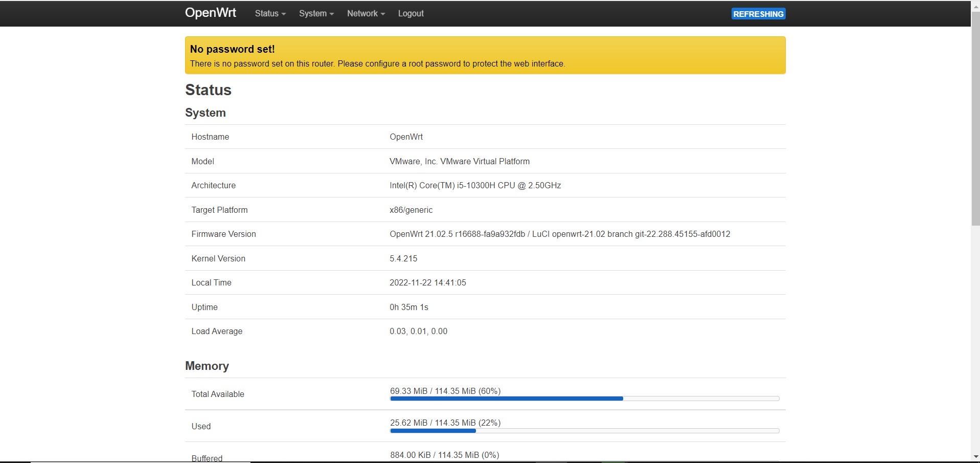
Task: Click the Model row label
Action: pos(202,161)
